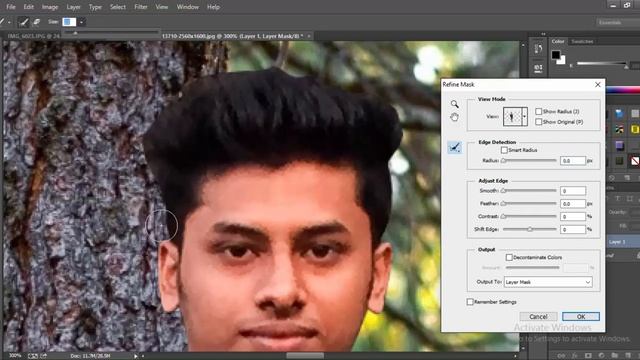The height and width of the screenshot is (360, 640).
Task: Click the Radius value field
Action: [x=573, y=161]
